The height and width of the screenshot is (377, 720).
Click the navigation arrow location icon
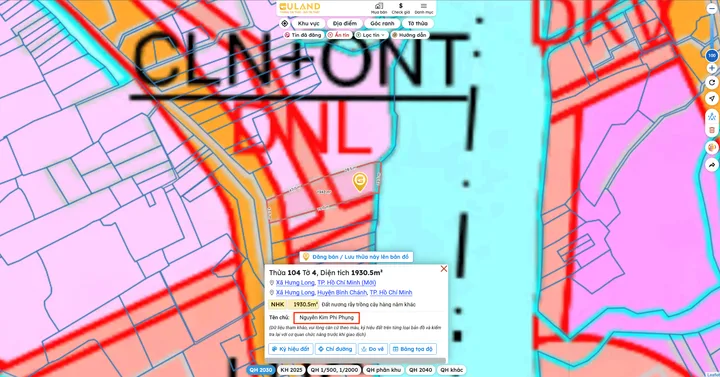point(712,98)
